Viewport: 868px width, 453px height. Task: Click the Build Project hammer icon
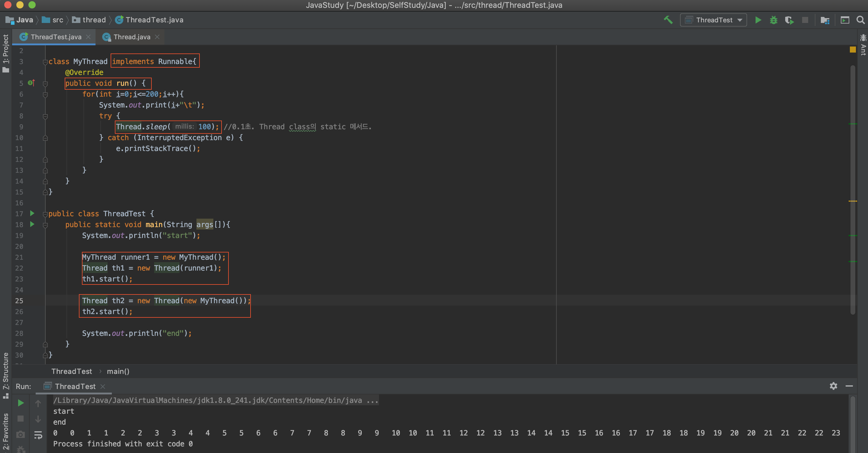click(668, 20)
